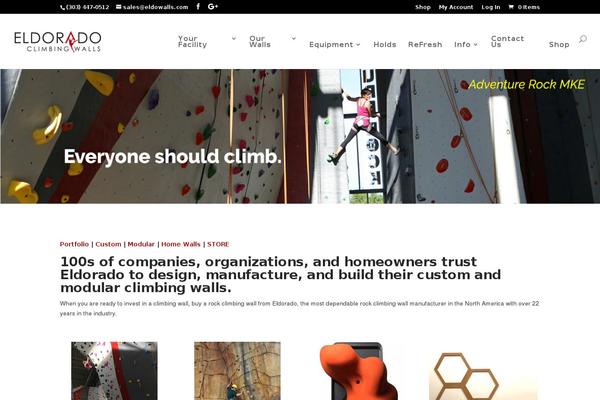Image resolution: width=600 pixels, height=400 pixels.
Task: Click the My Account link
Action: (x=456, y=7)
